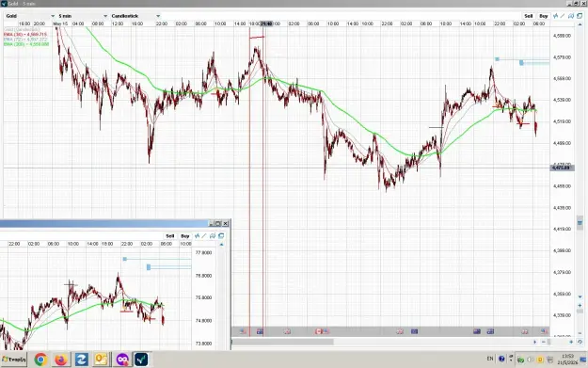The height and width of the screenshot is (368, 588).
Task: Open the indicators icon in Gold chart toolbar
Action: pos(555,16)
